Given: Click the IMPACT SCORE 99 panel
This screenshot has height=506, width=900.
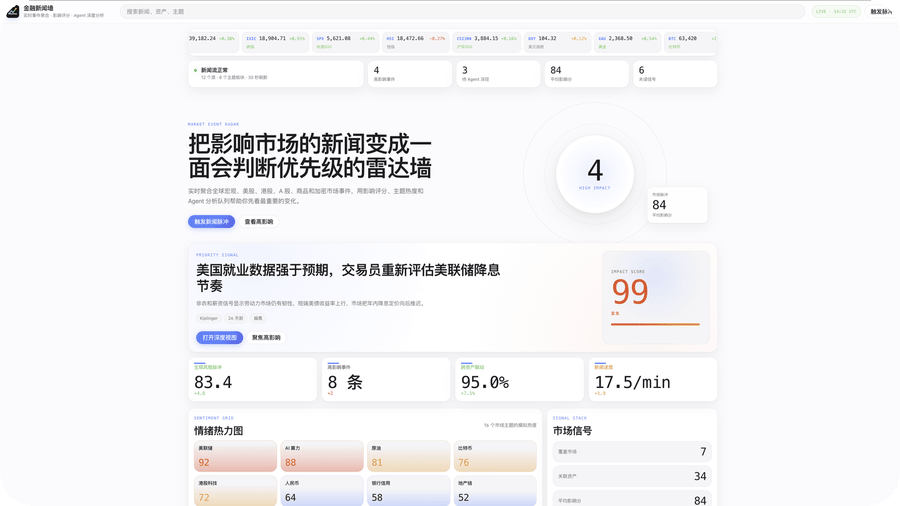Looking at the screenshot, I should point(655,297).
